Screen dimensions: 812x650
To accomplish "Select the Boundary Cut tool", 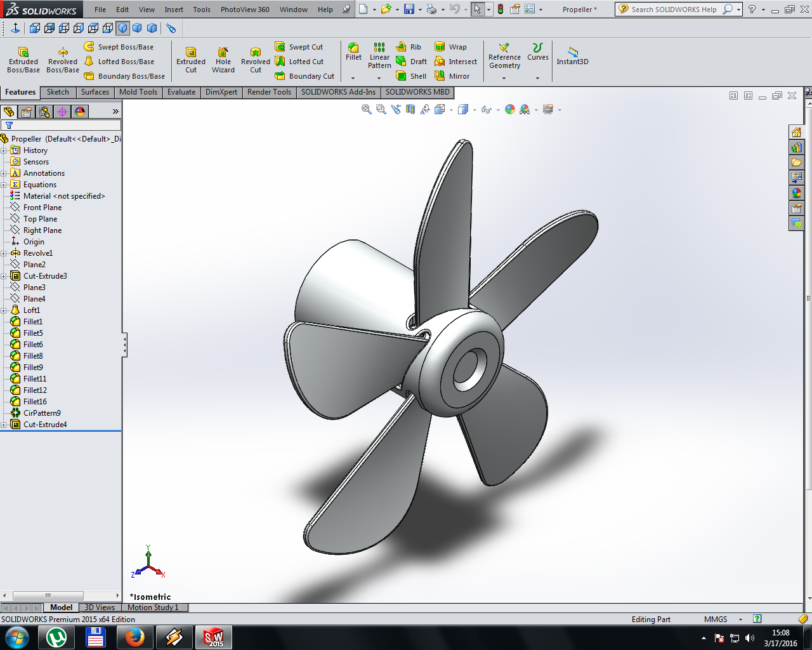I will [x=304, y=76].
